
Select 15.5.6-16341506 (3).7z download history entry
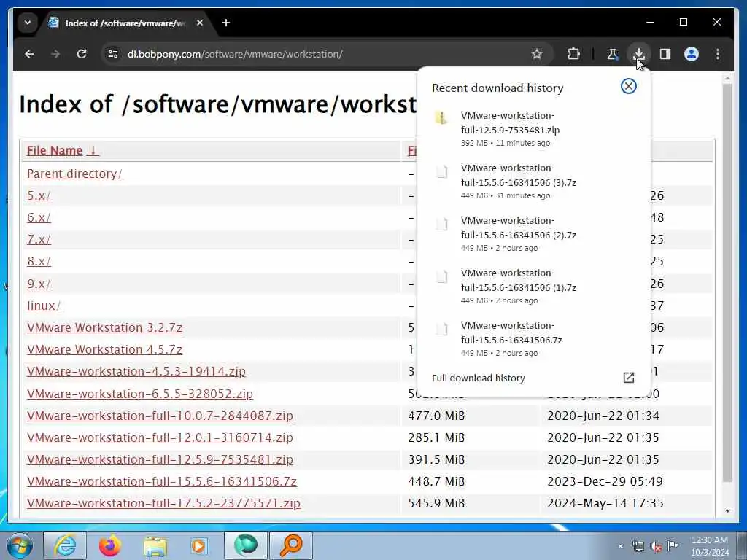[533, 182]
